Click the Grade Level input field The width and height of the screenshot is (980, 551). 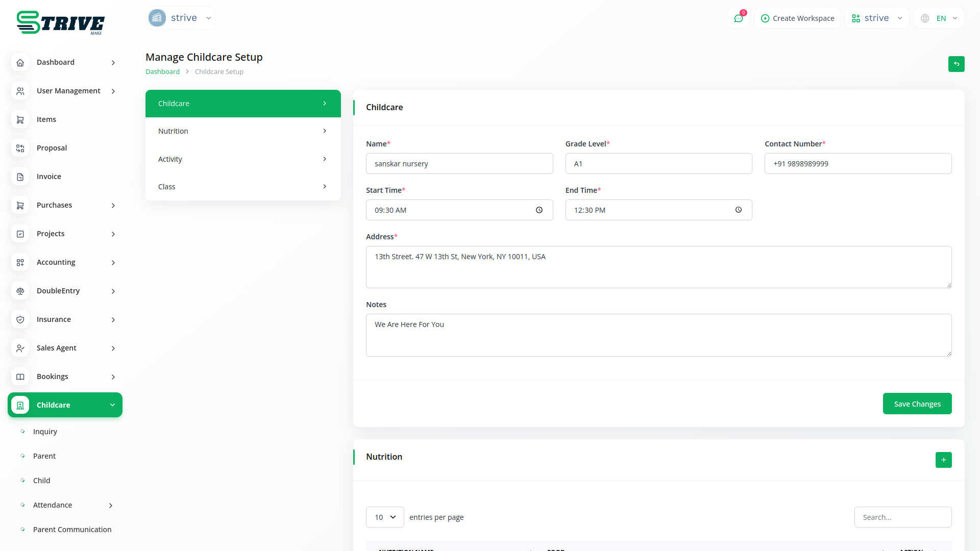(x=658, y=164)
